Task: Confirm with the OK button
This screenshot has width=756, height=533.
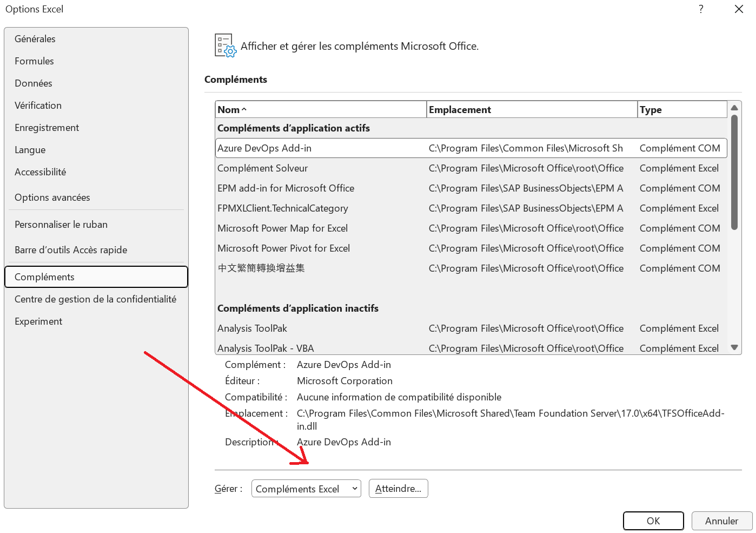Action: point(653,521)
